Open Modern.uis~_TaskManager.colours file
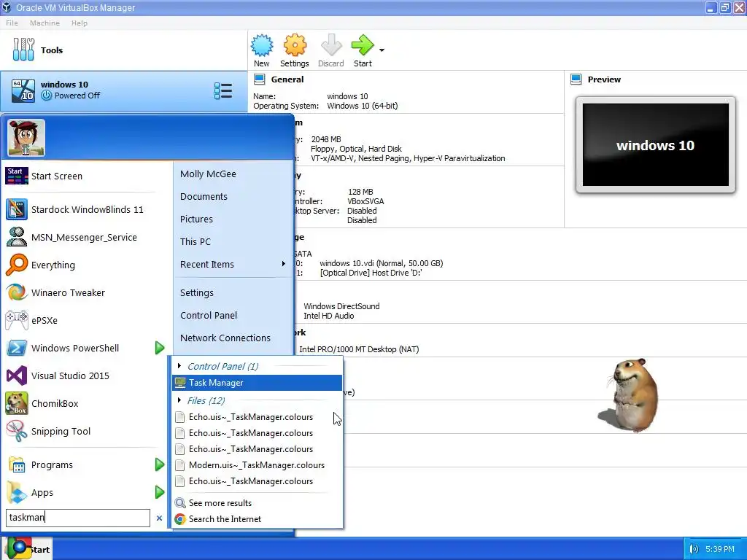Viewport: 747px width, 560px height. click(258, 465)
